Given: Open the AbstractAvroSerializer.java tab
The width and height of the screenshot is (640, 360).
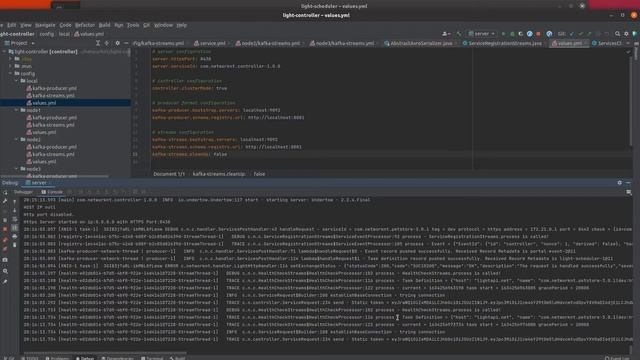Looking at the screenshot, I should 418,43.
